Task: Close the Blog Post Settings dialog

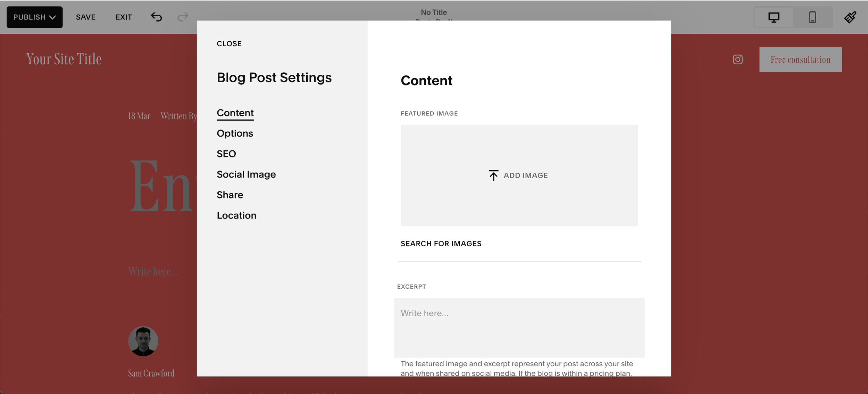Action: click(x=229, y=44)
